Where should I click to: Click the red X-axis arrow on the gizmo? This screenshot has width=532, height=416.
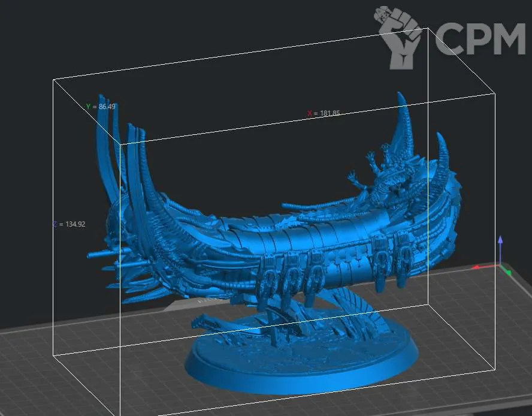coord(477,267)
